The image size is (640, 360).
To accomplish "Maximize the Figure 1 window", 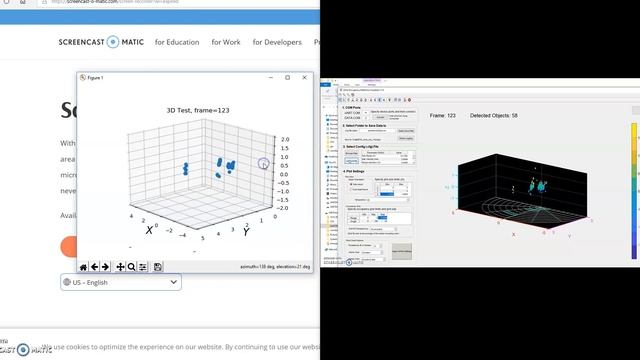I will tap(287, 78).
